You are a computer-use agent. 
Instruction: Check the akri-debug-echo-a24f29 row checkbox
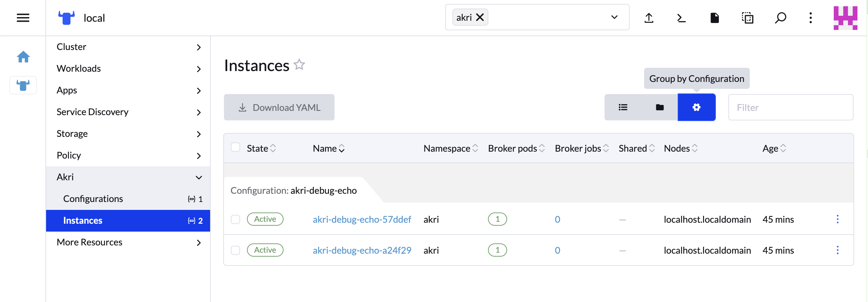tap(235, 250)
